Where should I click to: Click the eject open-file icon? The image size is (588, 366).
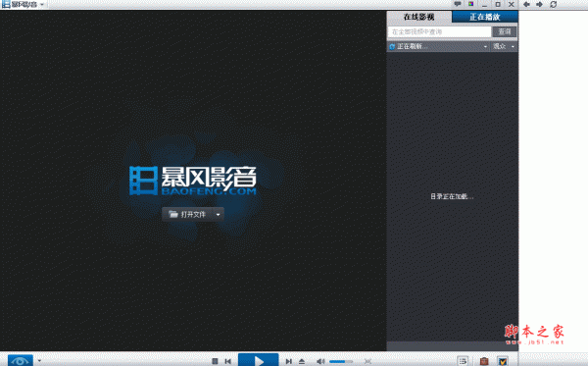tap(302, 361)
